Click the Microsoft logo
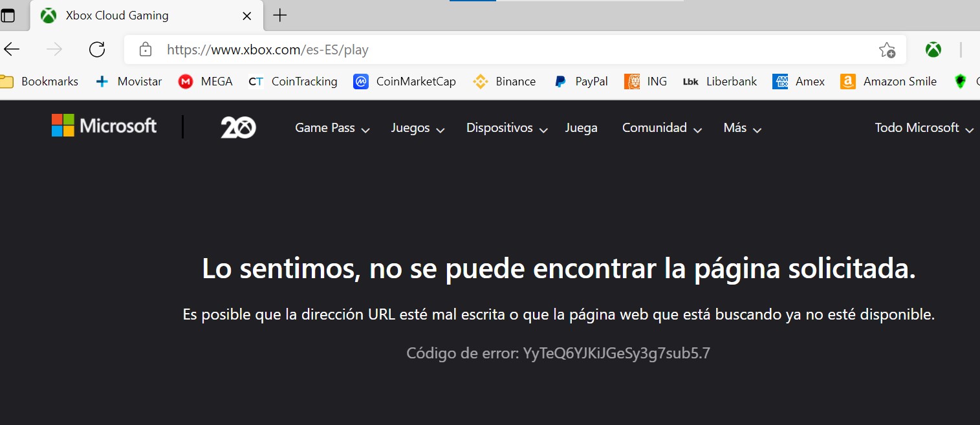Viewport: 980px width, 425px height. click(104, 126)
